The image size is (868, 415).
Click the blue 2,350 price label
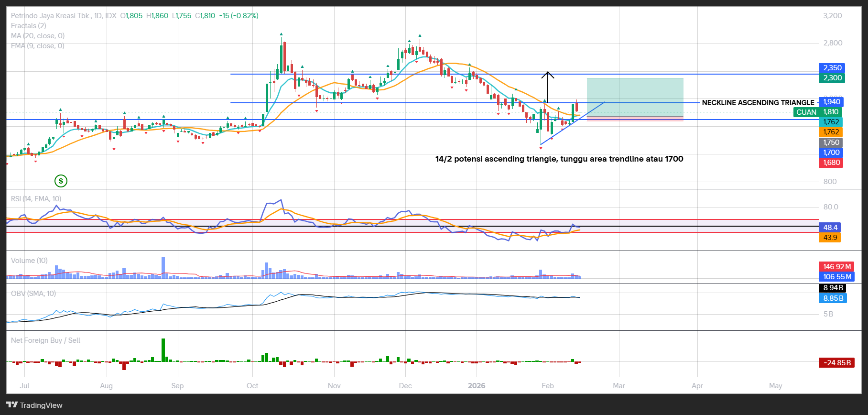832,68
